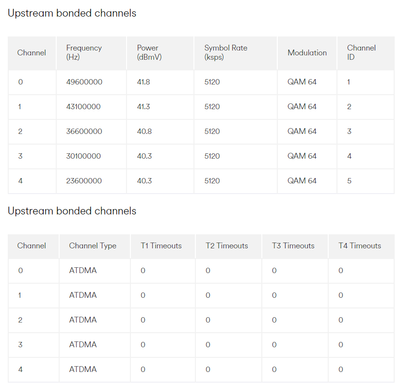Click the first Upstream bonded channels heading

click(x=72, y=13)
